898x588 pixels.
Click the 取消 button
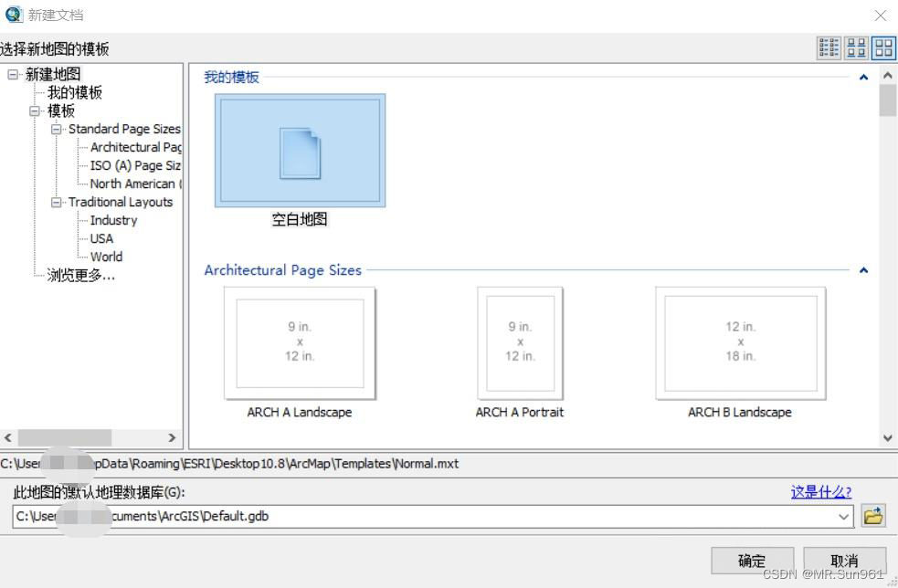tap(844, 561)
